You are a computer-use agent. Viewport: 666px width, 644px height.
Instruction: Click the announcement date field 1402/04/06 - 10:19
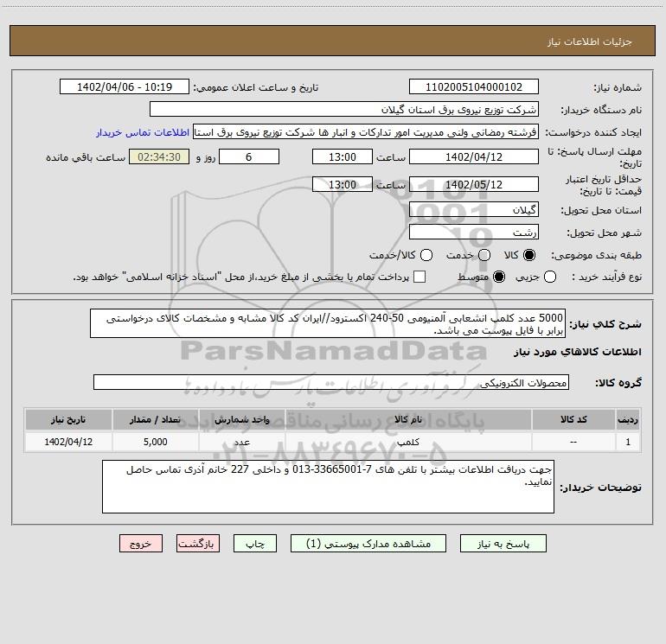pyautogui.click(x=125, y=86)
